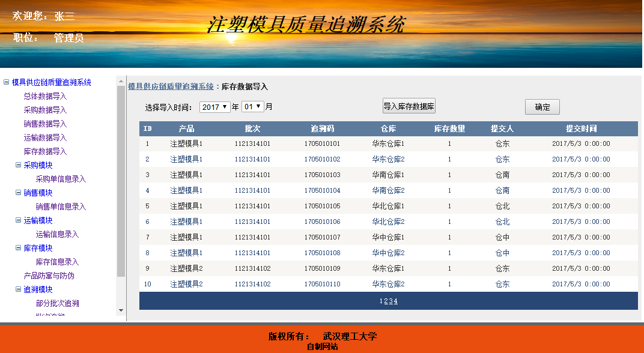
Task: Go to 产品防窜与防伪 page
Action: pos(49,276)
